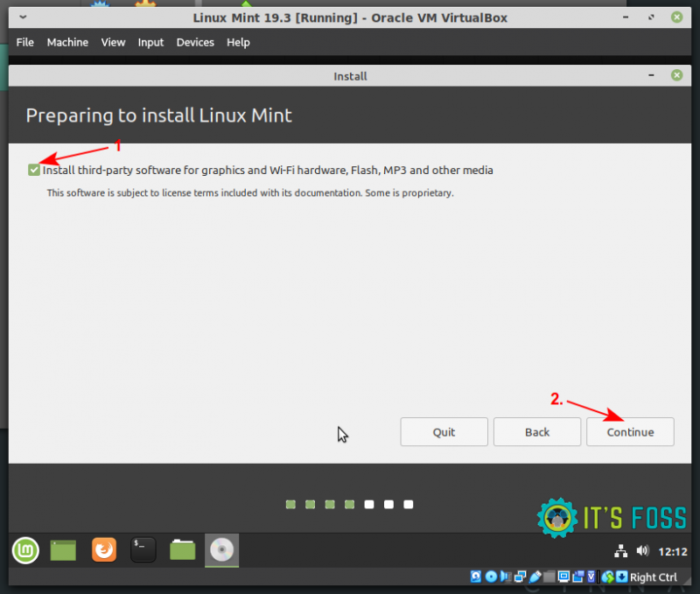Click the Back button
This screenshot has height=594, width=700.
click(537, 431)
